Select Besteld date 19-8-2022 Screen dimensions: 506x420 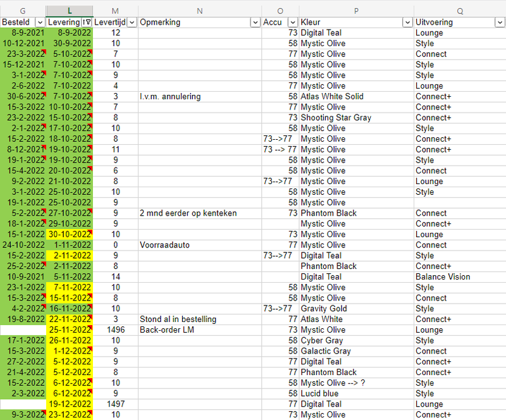point(23,319)
